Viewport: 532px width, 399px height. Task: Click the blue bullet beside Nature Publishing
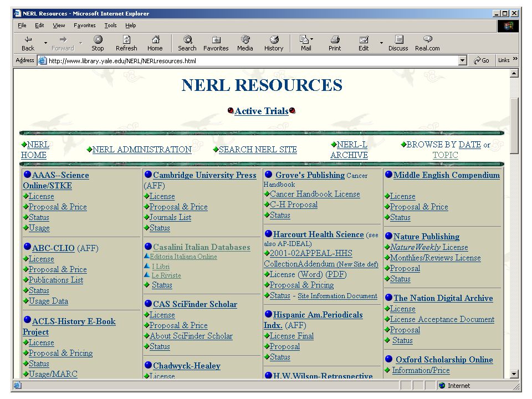[x=389, y=236]
